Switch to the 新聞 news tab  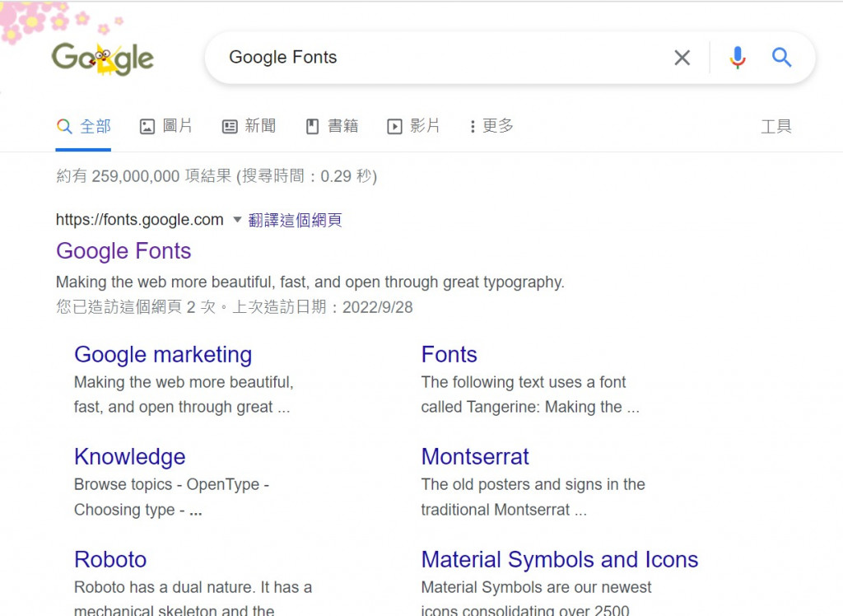tap(249, 127)
